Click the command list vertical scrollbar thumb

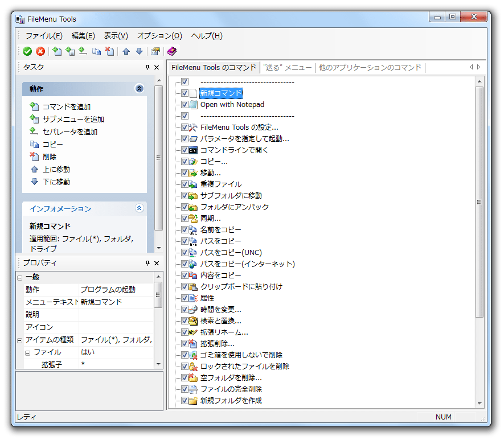480,202
